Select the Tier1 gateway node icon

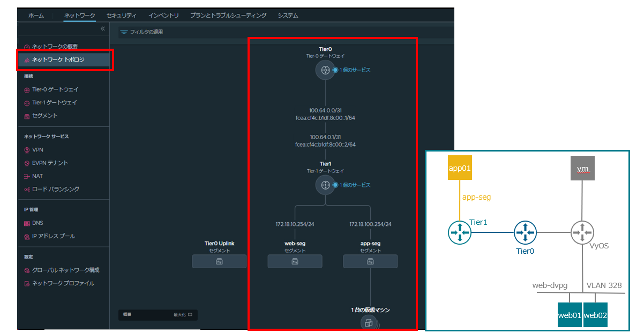pyautogui.click(x=325, y=185)
